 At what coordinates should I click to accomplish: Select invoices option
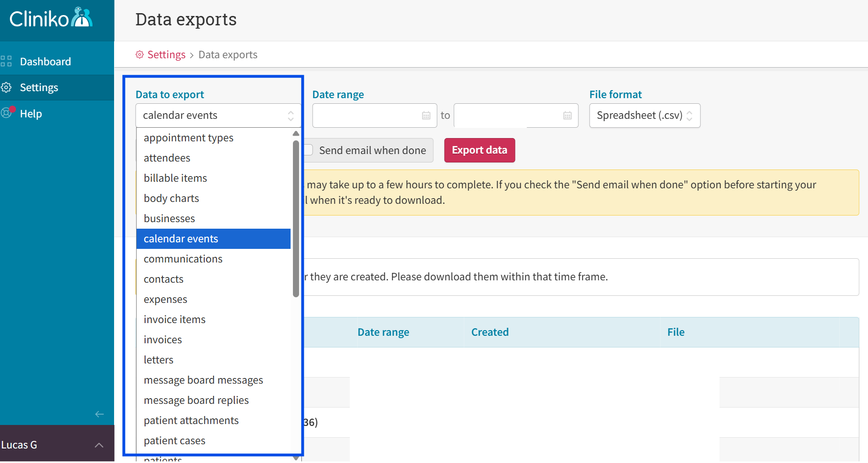pos(214,340)
